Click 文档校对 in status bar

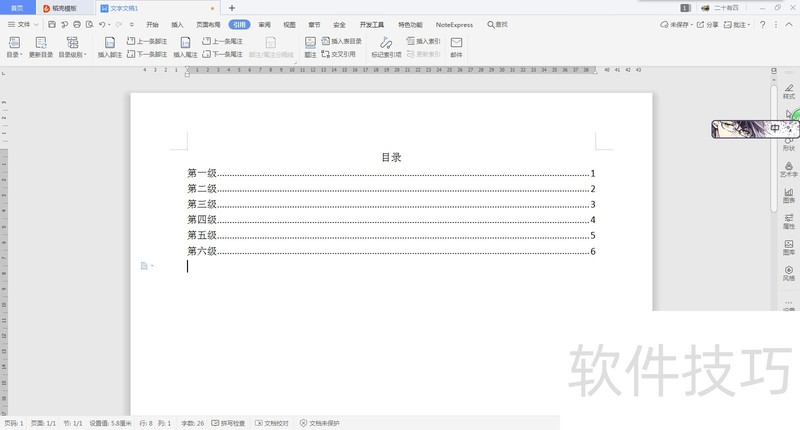click(x=272, y=423)
